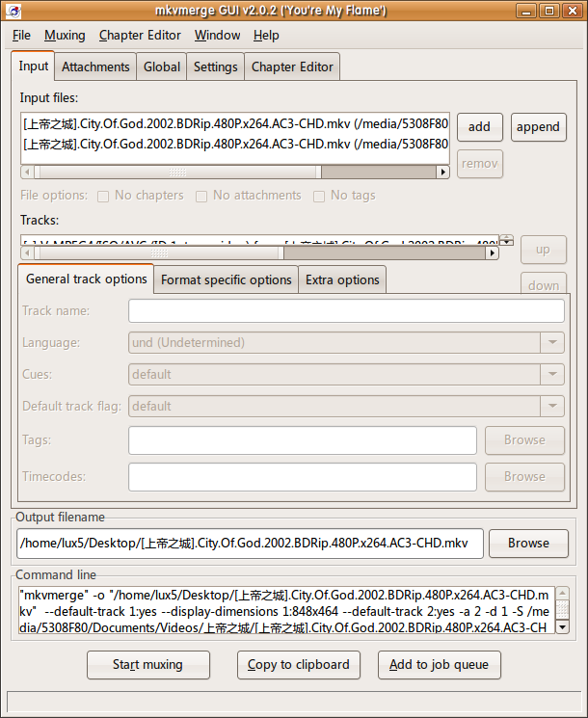The height and width of the screenshot is (718, 588).
Task: Switch to the Settings tab
Action: 215,66
